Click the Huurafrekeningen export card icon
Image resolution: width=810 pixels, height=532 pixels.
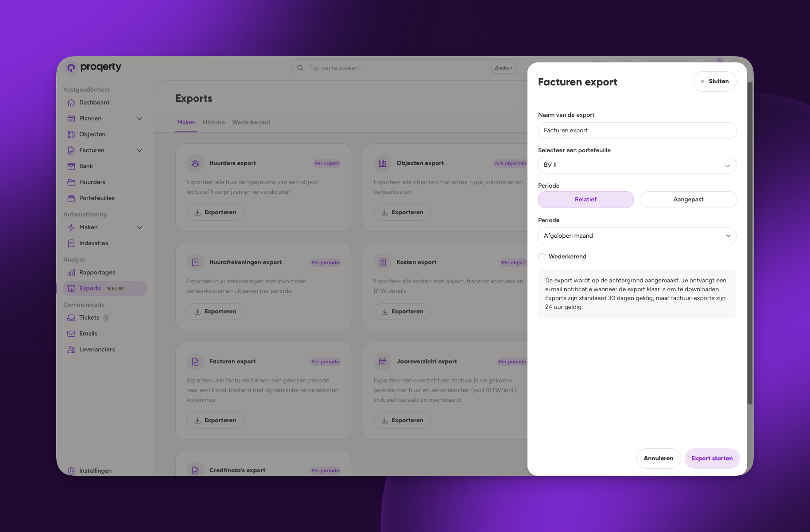pos(195,262)
